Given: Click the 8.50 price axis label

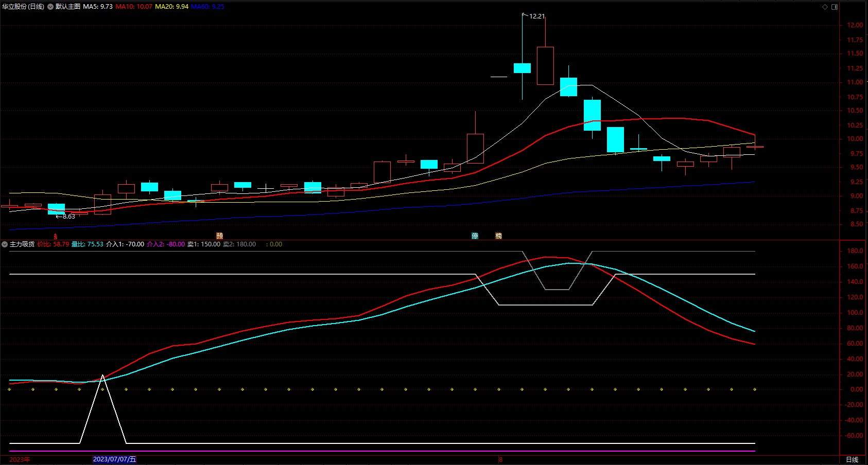Looking at the screenshot, I should point(857,224).
